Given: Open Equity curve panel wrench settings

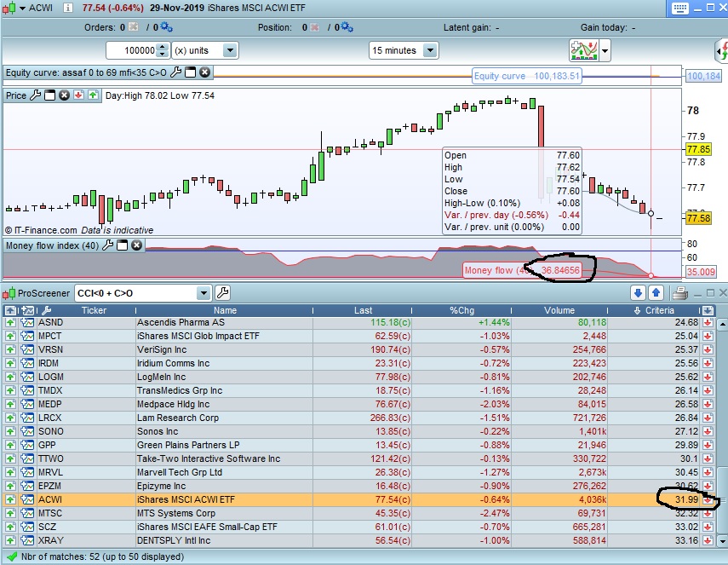Looking at the screenshot, I should point(176,72).
